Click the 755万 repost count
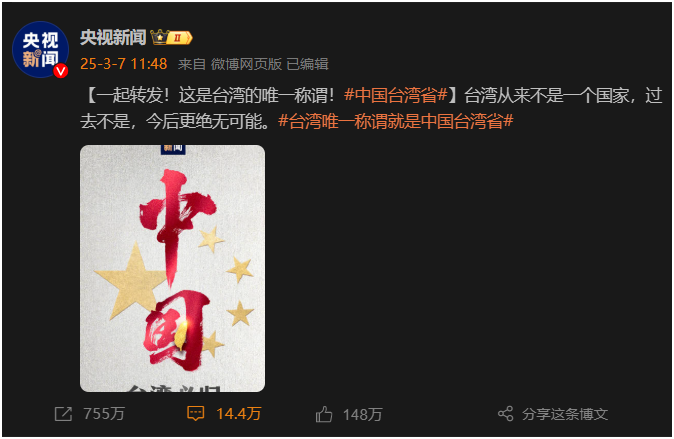The height and width of the screenshot is (439, 674). tap(104, 414)
